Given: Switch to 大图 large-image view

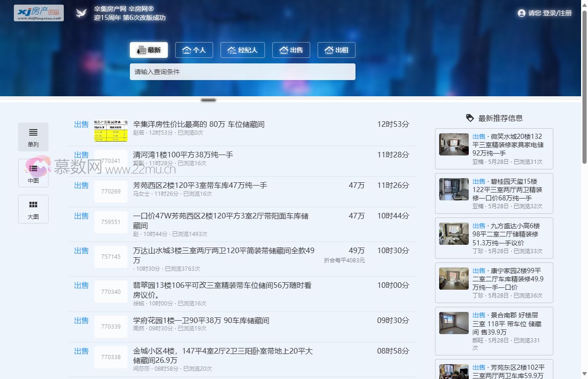Looking at the screenshot, I should point(33,209).
